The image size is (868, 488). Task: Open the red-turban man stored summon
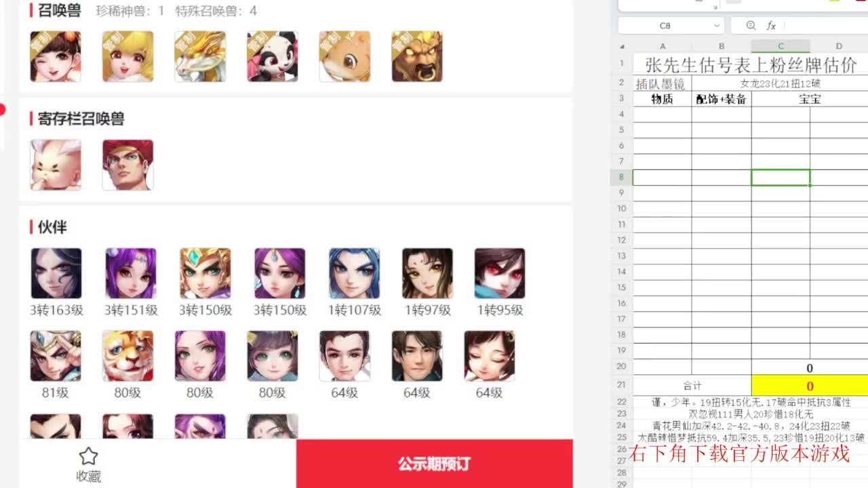point(127,165)
